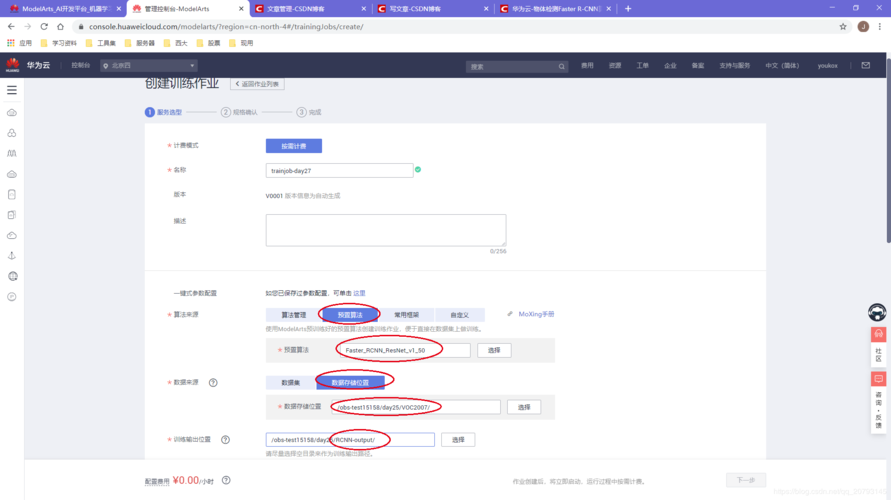
Task: Click 控制台 in the header
Action: (81, 65)
